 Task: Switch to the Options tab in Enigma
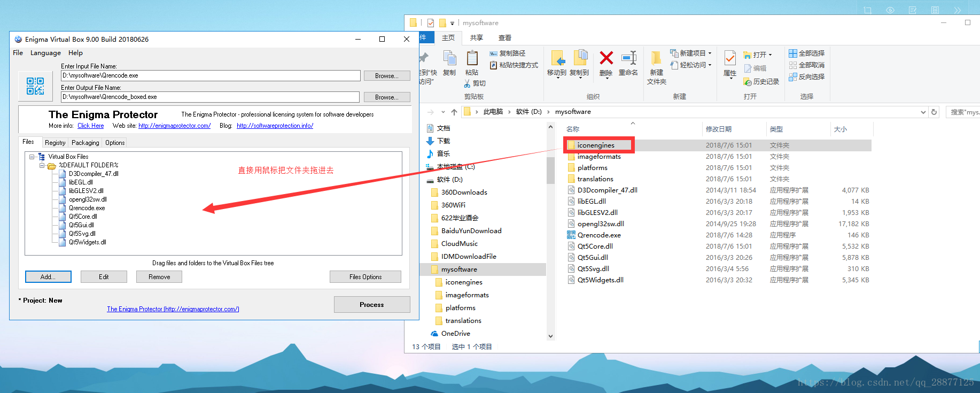pyautogui.click(x=115, y=143)
